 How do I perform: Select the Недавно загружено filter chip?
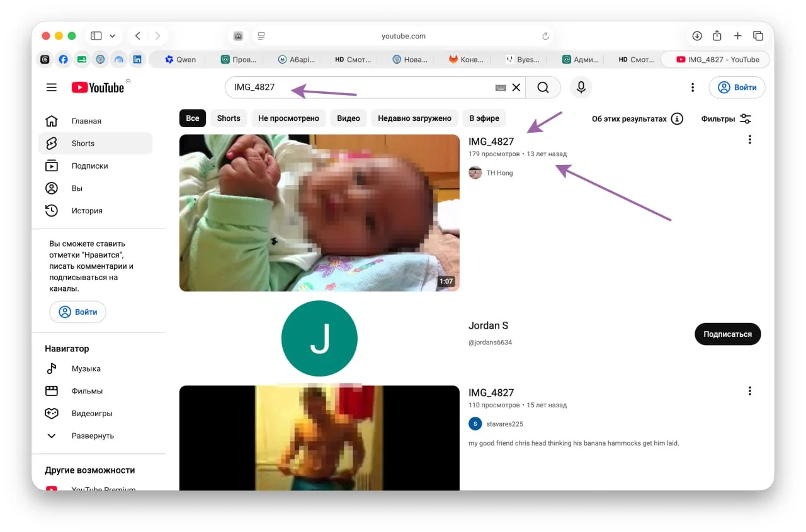(x=414, y=118)
